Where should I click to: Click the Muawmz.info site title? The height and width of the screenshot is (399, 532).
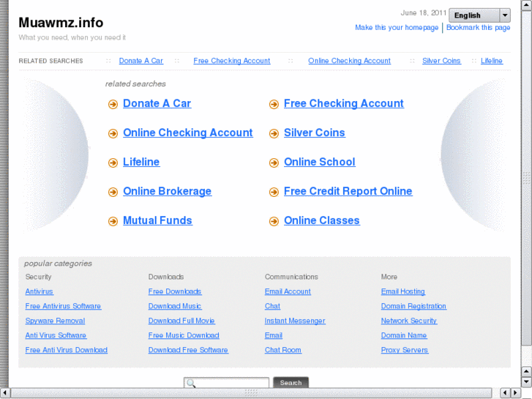(x=61, y=23)
